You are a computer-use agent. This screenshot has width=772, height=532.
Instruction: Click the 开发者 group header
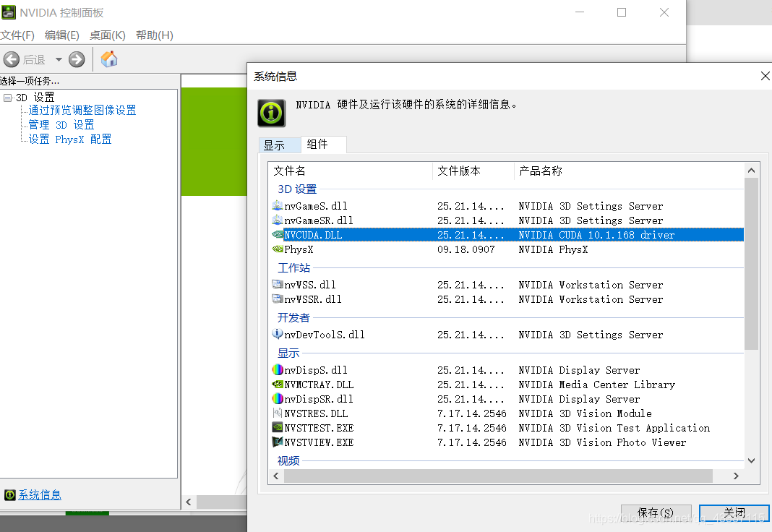pos(294,317)
